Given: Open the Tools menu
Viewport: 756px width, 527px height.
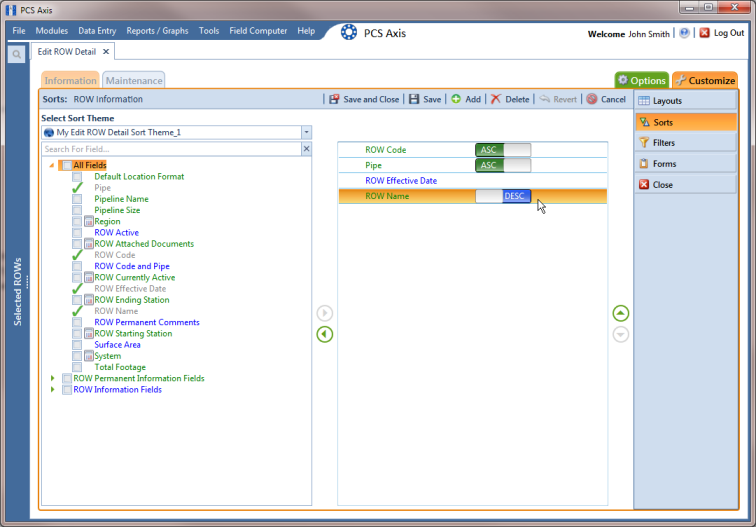Looking at the screenshot, I should coord(209,31).
